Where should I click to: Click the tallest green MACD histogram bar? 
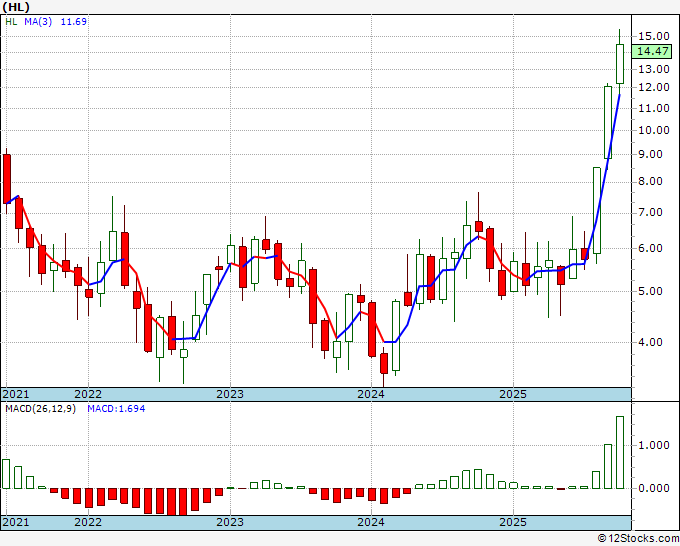pos(620,452)
